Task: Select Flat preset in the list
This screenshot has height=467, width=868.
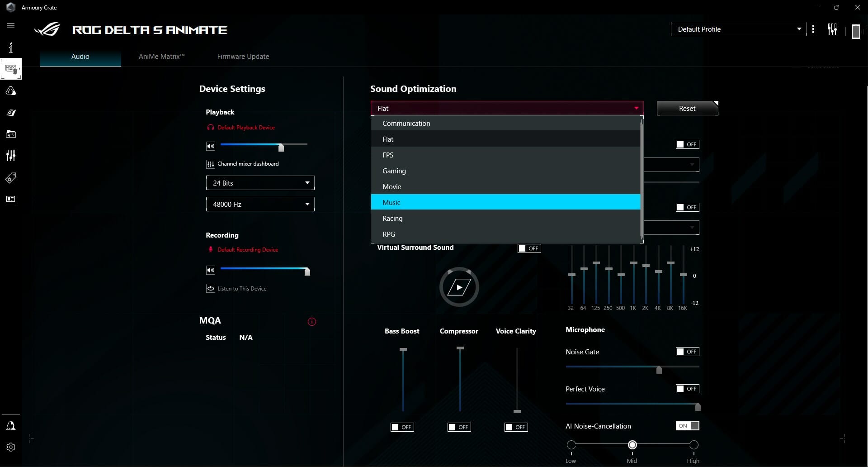Action: (505, 139)
